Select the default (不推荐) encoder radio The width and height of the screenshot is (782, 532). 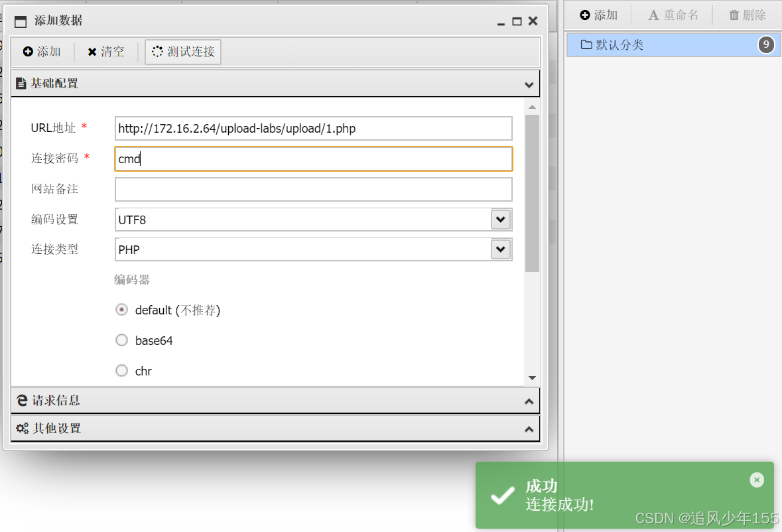point(121,310)
